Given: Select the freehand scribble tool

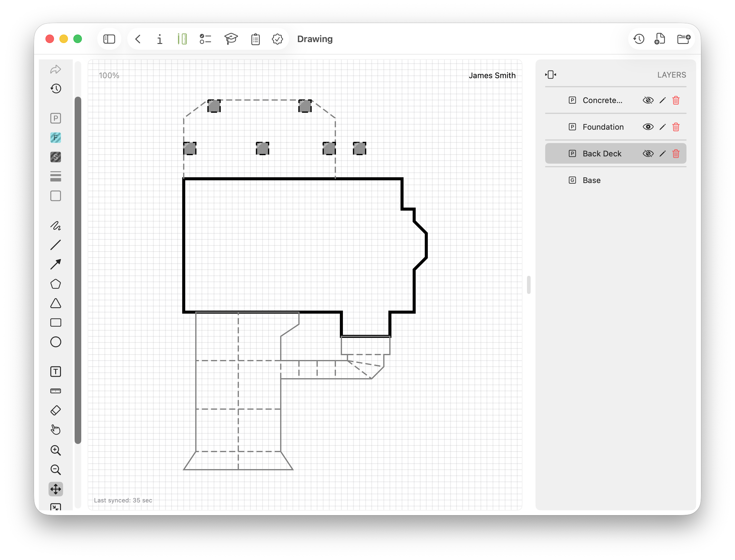Looking at the screenshot, I should (x=56, y=226).
